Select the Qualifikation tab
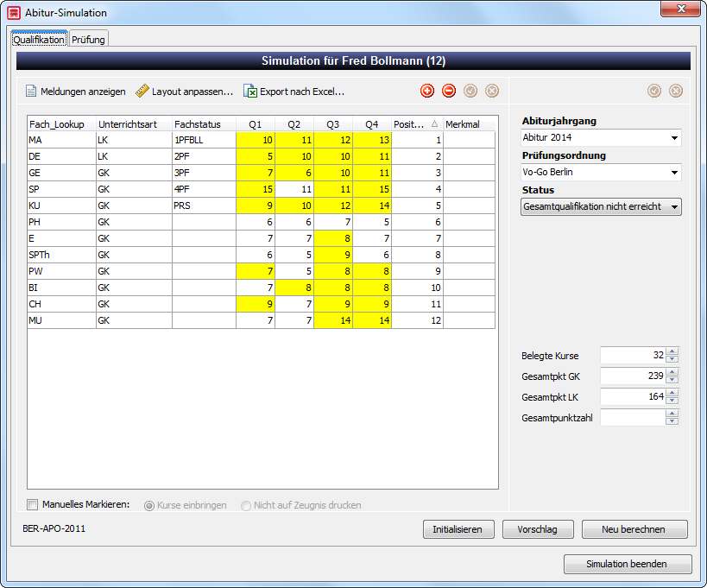The width and height of the screenshot is (707, 588). coord(39,40)
